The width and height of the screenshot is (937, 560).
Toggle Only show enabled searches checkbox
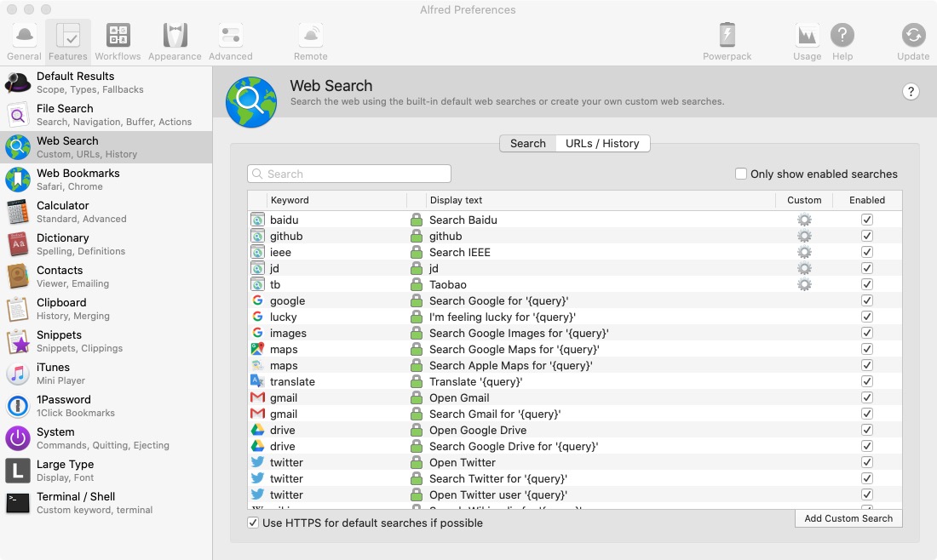pos(741,174)
